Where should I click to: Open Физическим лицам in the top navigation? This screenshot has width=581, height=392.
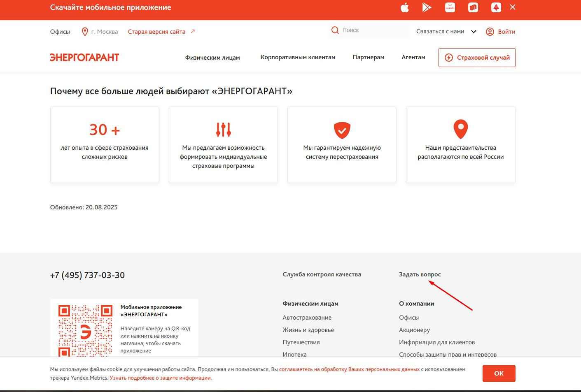point(212,58)
